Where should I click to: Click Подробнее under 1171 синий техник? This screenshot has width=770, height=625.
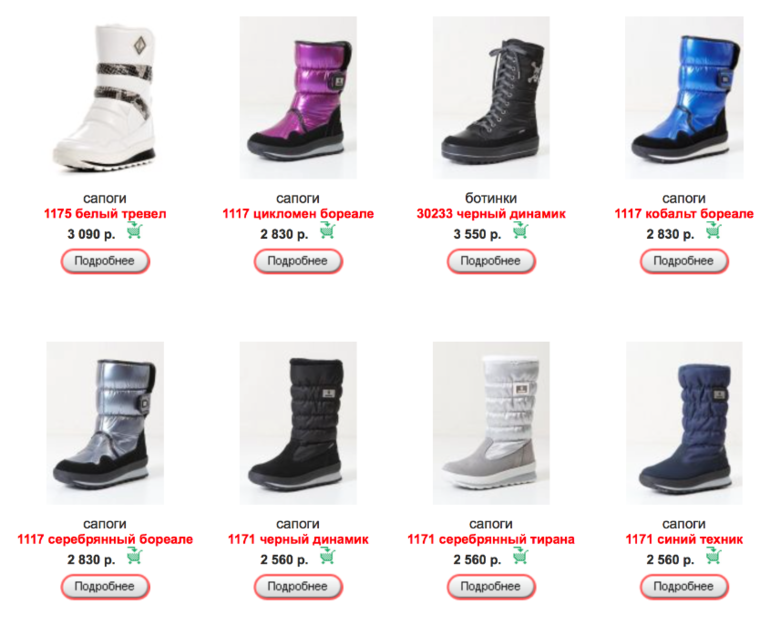(684, 586)
